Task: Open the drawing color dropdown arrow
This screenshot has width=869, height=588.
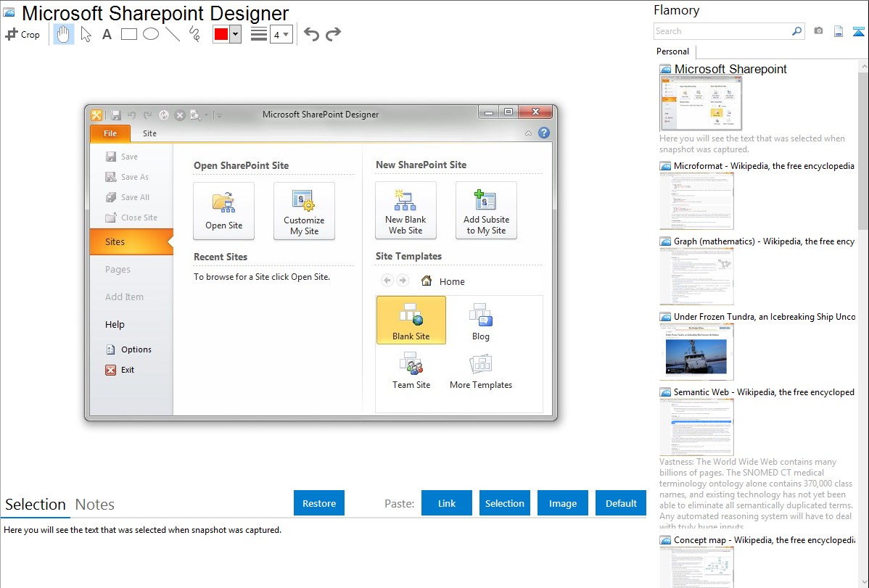Action: [235, 34]
